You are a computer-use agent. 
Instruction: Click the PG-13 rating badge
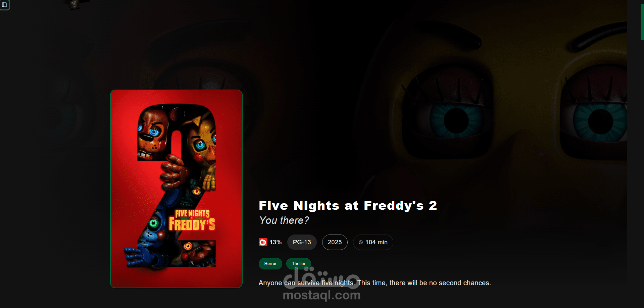click(x=302, y=242)
